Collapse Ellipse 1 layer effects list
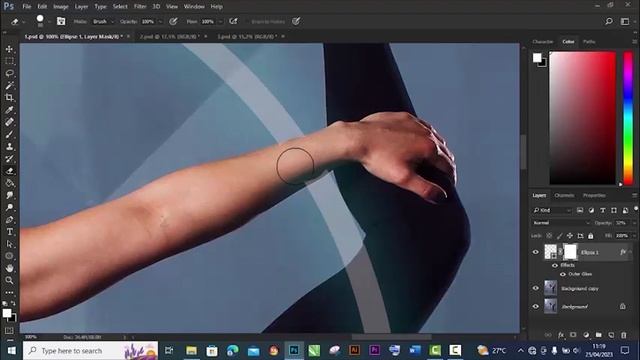640x360 pixels. click(631, 252)
